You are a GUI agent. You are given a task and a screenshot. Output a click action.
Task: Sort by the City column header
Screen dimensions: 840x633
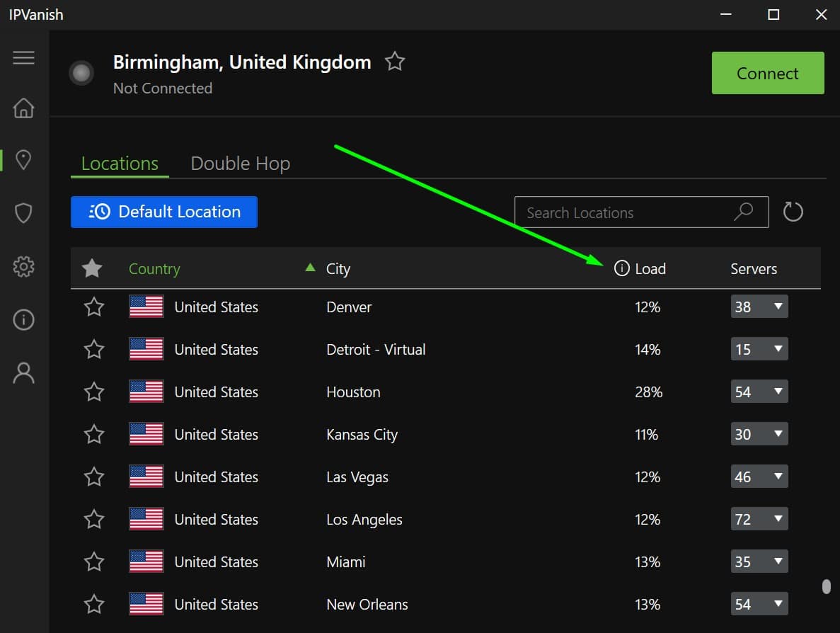[x=338, y=268]
